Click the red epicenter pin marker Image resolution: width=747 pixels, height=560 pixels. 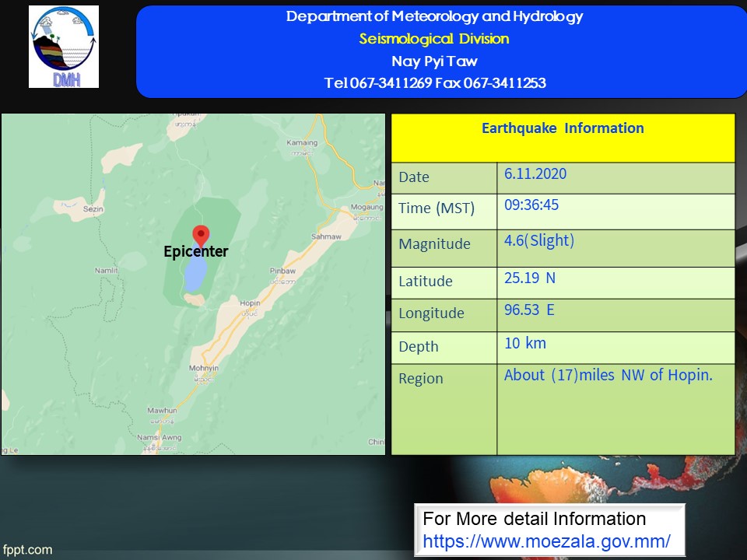(201, 235)
